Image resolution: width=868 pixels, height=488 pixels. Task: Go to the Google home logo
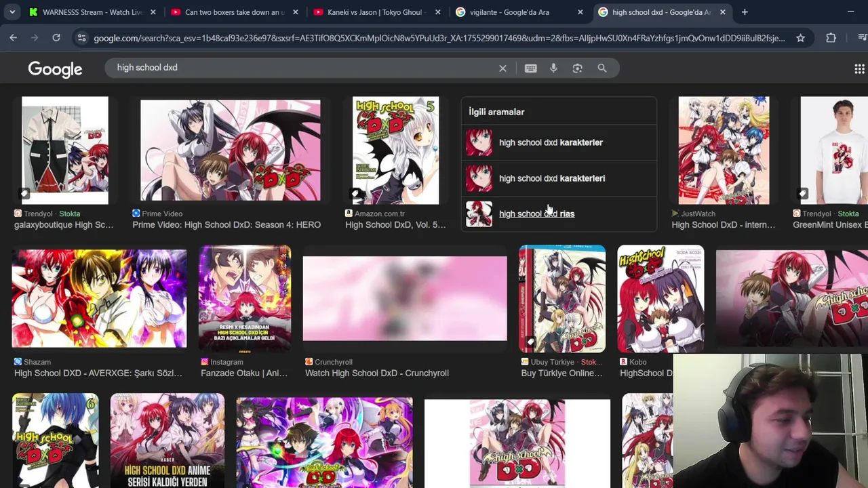(55, 69)
